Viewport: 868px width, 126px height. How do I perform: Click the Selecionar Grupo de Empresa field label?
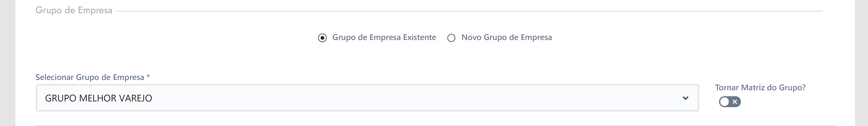click(x=90, y=77)
